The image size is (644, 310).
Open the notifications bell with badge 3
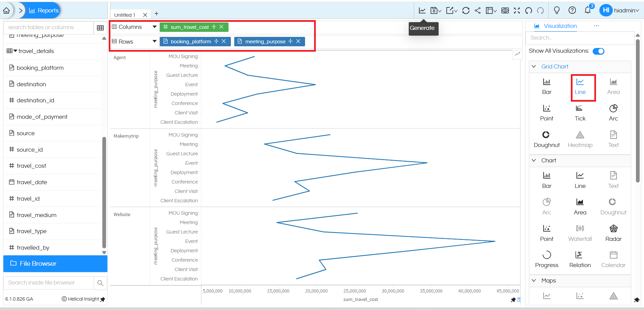point(587,10)
